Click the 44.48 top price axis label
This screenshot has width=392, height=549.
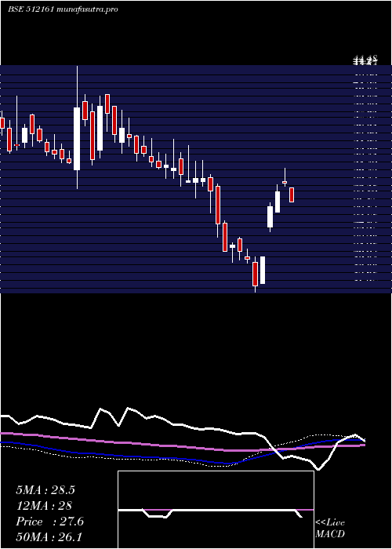pos(365,58)
